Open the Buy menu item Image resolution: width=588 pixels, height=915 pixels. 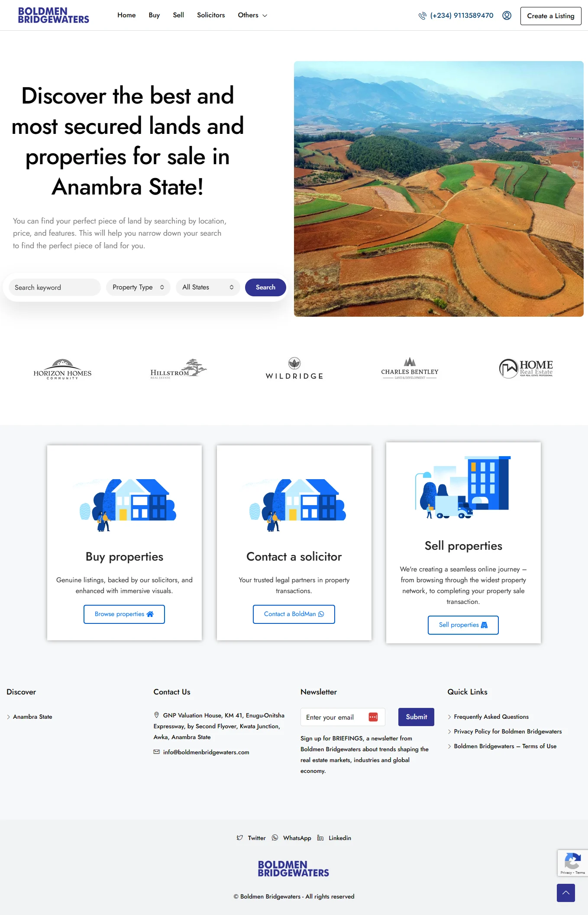point(154,15)
